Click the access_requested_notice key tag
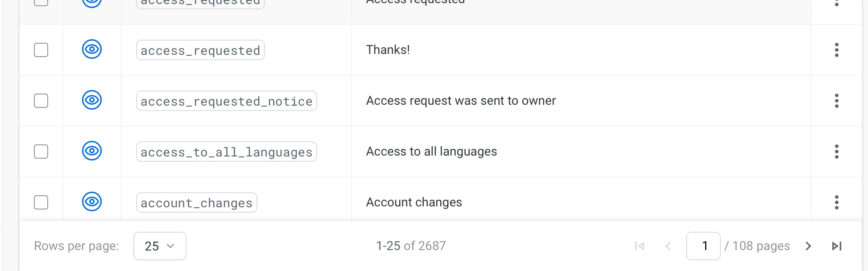Viewport: 868px width, 271px height. (x=226, y=101)
